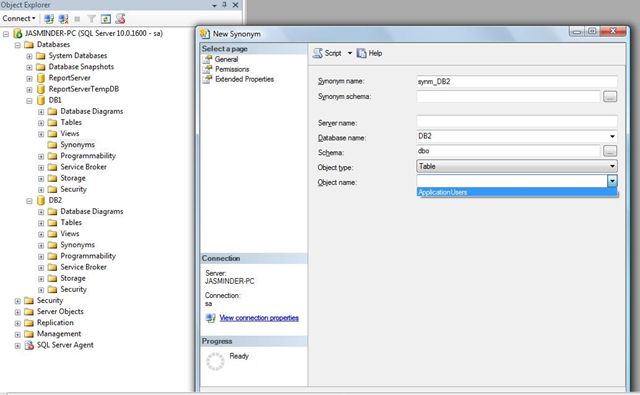Select DB2 database cylinder icon
640x395 pixels.
[41, 200]
